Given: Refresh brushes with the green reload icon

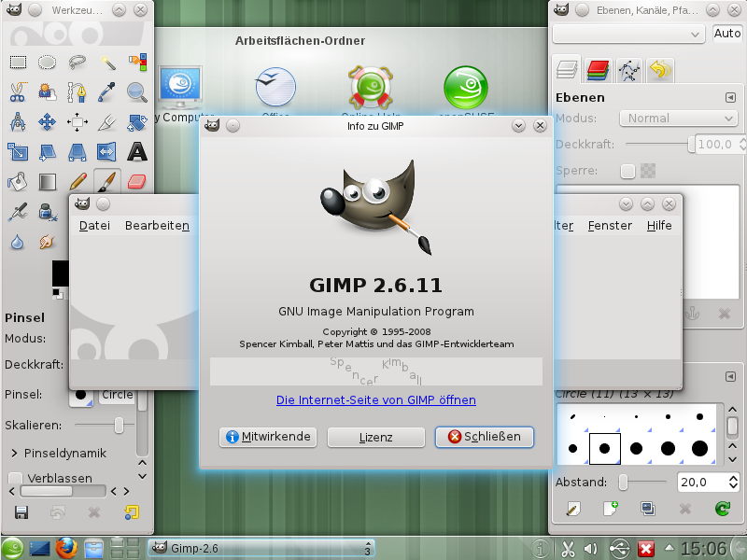Looking at the screenshot, I should point(723,509).
